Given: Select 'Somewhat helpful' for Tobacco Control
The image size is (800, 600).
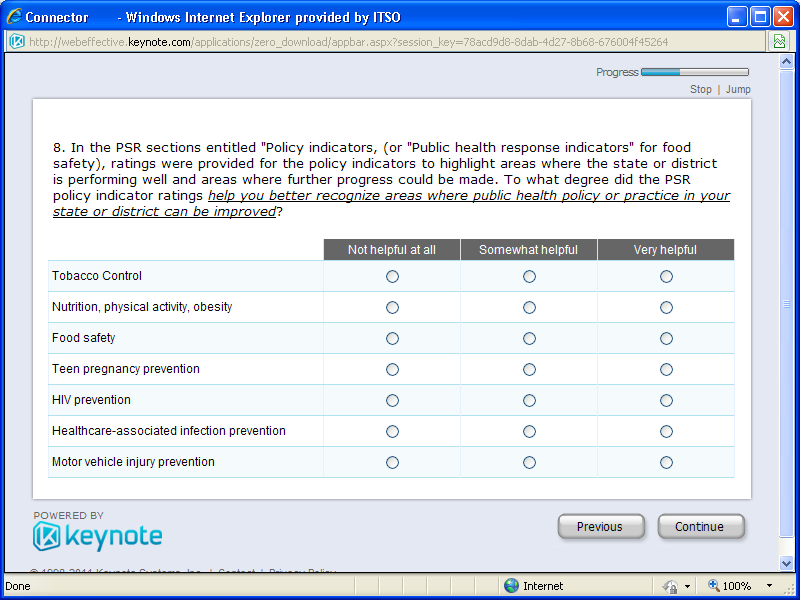Looking at the screenshot, I should 530,277.
